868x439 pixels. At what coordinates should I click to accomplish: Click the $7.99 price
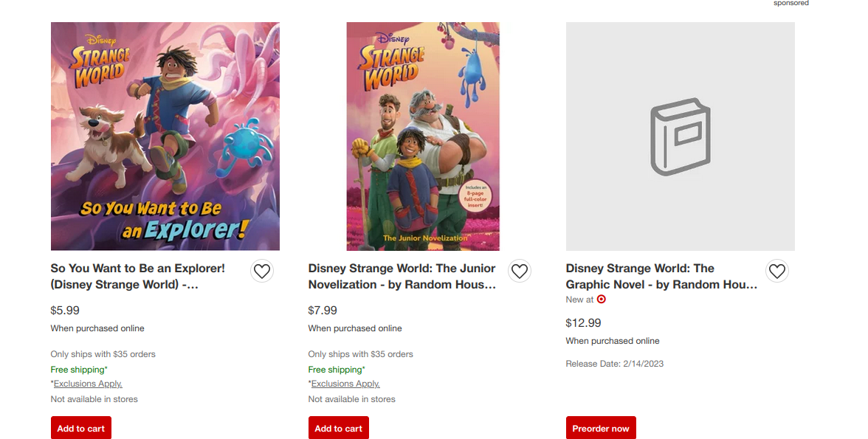[x=323, y=311]
